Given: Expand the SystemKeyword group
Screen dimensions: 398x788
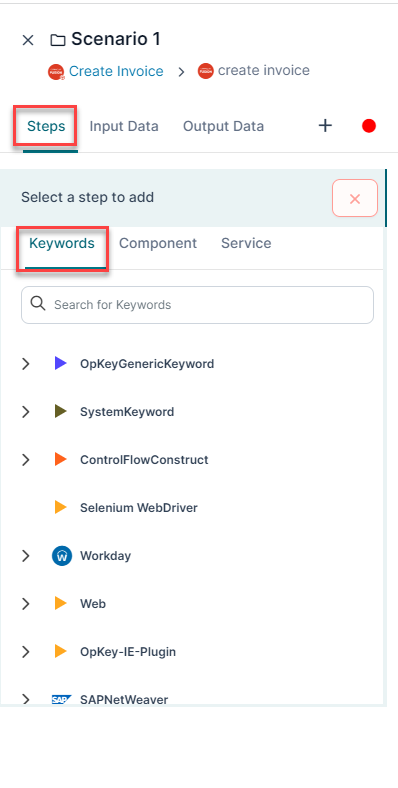Looking at the screenshot, I should point(26,412).
